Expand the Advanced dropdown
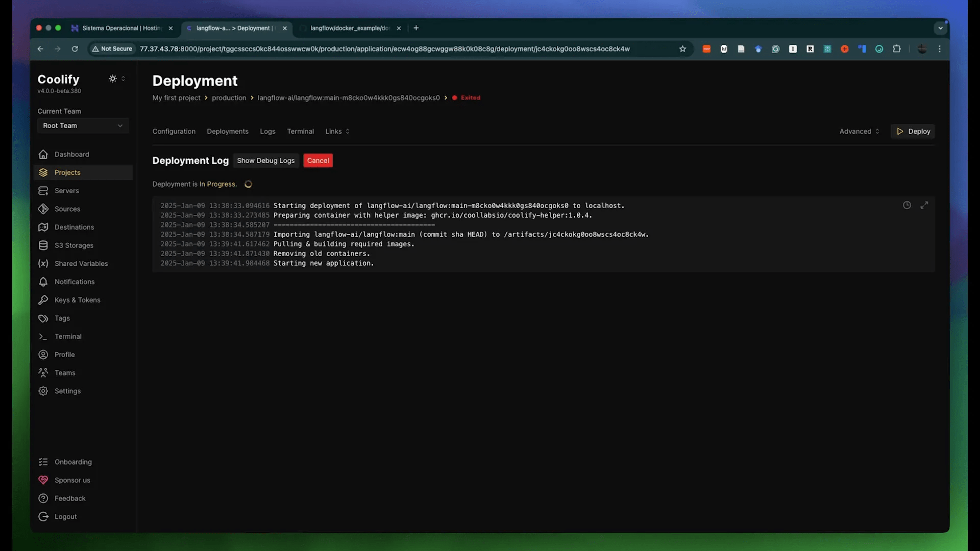 [860, 131]
